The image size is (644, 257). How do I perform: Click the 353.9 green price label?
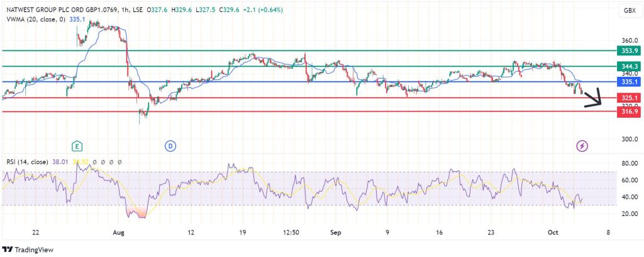[629, 51]
